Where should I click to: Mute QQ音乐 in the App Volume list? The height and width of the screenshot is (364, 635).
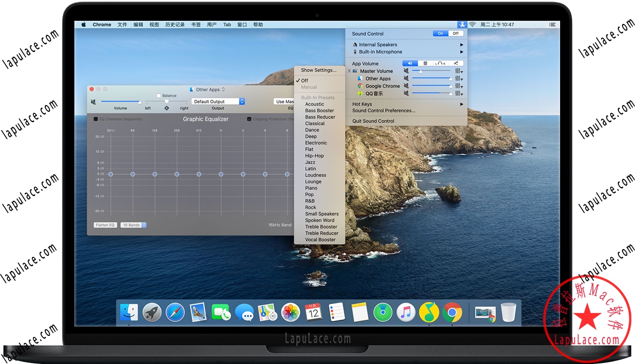click(407, 94)
